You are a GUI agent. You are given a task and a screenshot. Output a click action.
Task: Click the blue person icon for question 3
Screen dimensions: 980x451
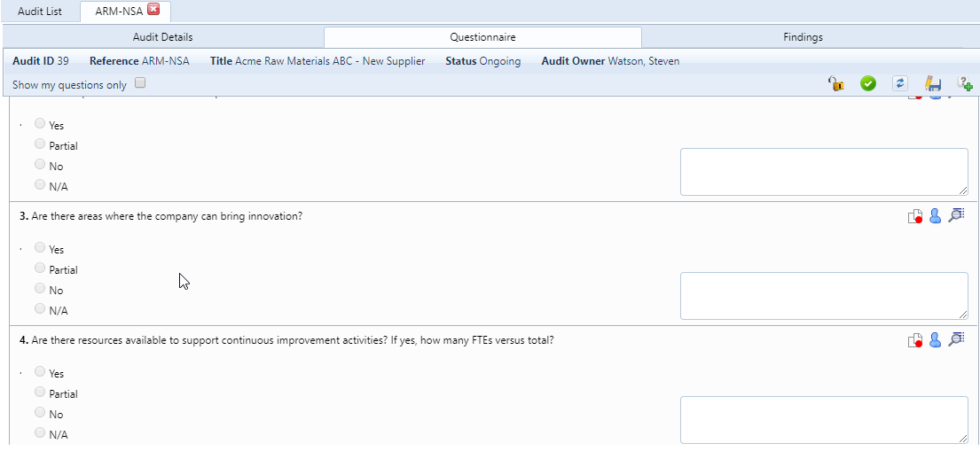coord(935,216)
